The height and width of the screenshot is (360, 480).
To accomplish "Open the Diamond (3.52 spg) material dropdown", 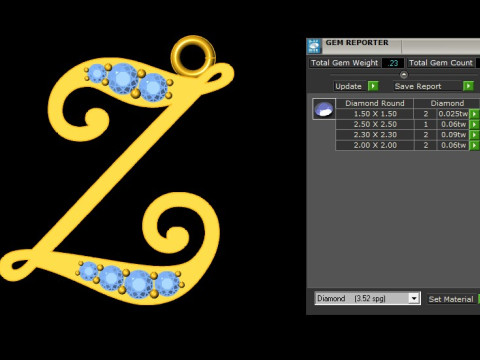I will pyautogui.click(x=414, y=298).
